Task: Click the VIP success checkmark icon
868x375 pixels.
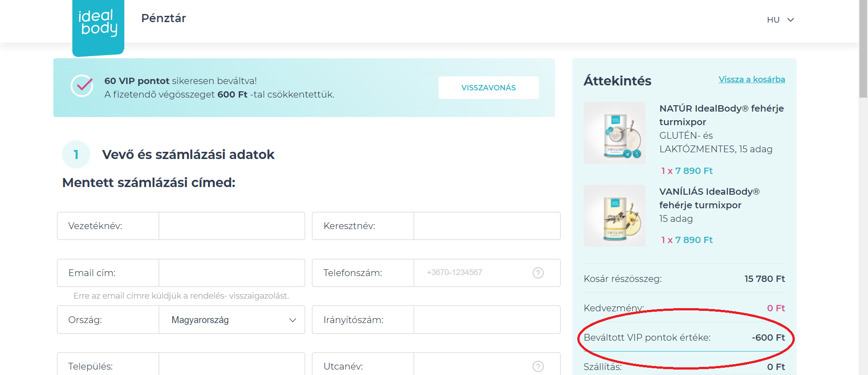Action: click(82, 86)
